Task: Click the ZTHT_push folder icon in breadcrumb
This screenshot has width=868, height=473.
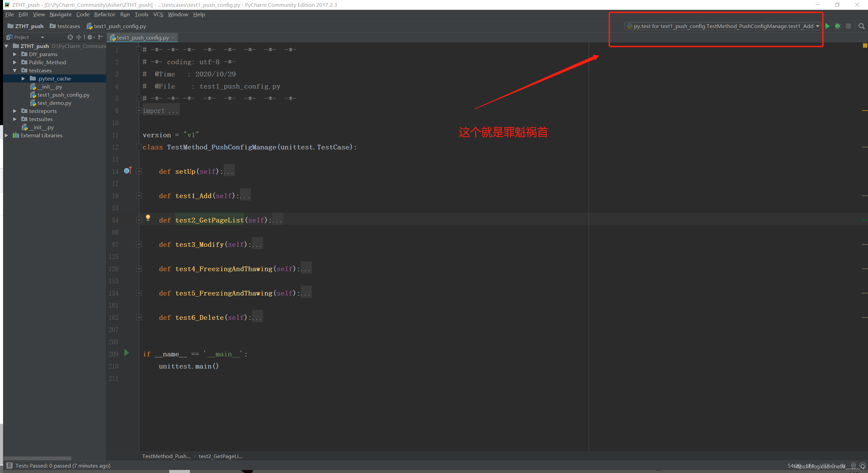Action: coord(10,26)
